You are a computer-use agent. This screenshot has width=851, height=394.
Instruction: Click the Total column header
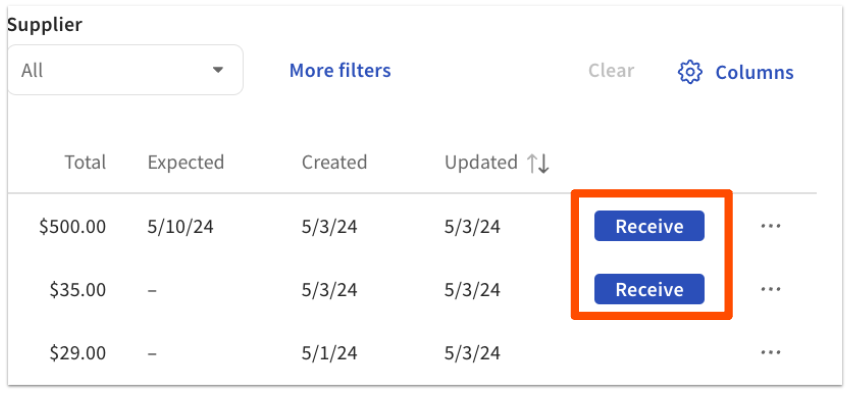click(85, 162)
